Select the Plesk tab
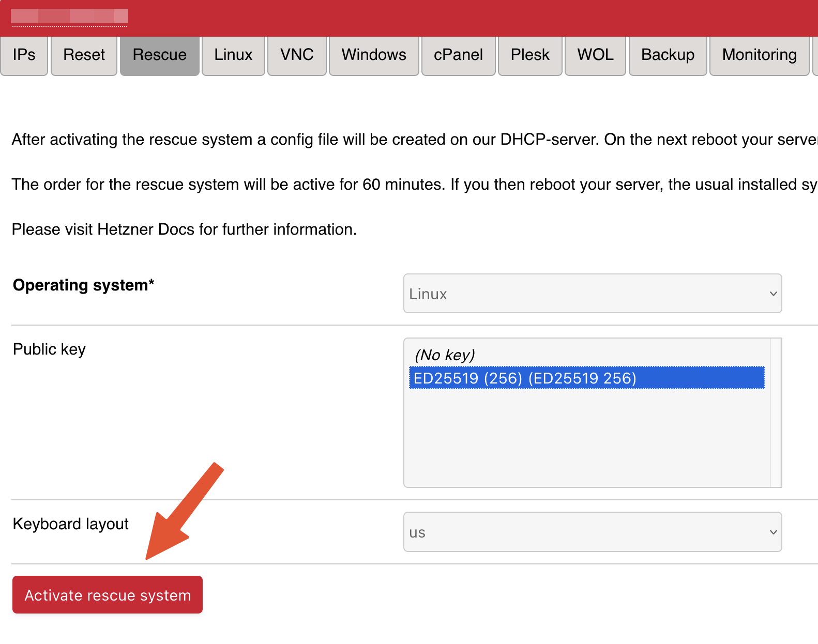 [529, 55]
